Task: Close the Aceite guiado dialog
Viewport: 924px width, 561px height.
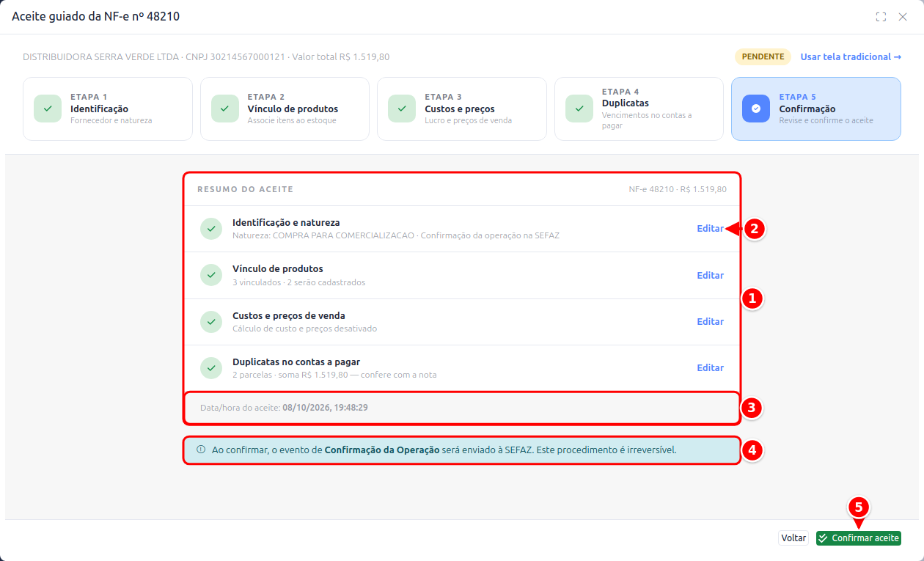Action: coord(903,17)
